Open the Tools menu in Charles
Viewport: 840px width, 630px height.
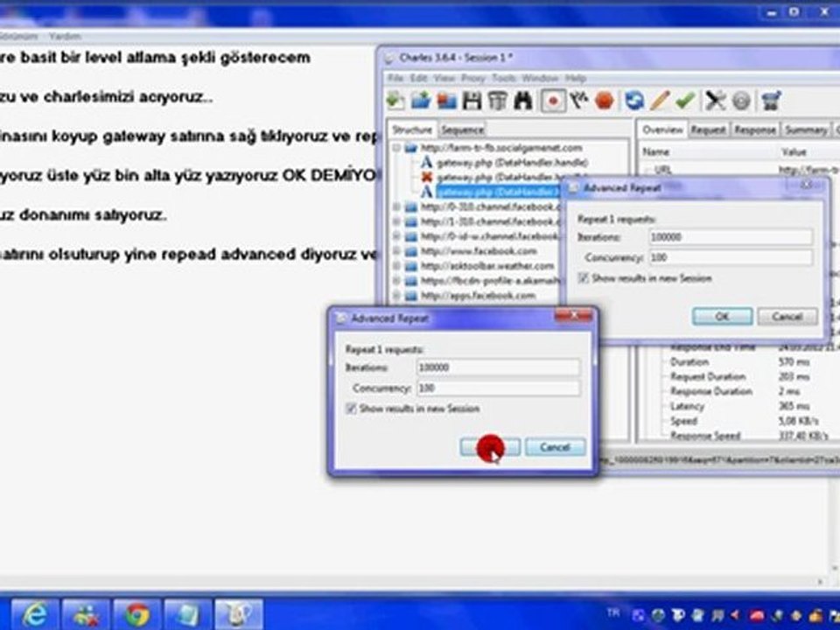[x=504, y=78]
